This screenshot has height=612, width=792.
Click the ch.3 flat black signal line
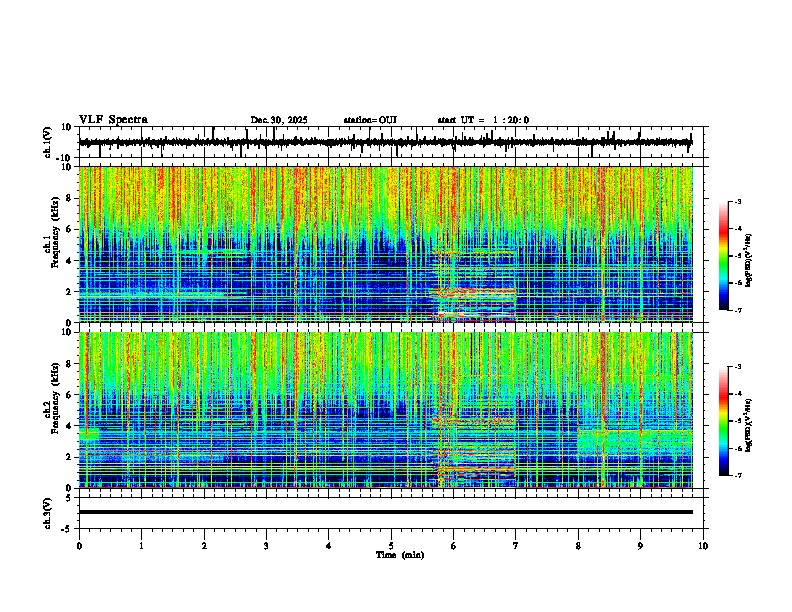coord(385,512)
